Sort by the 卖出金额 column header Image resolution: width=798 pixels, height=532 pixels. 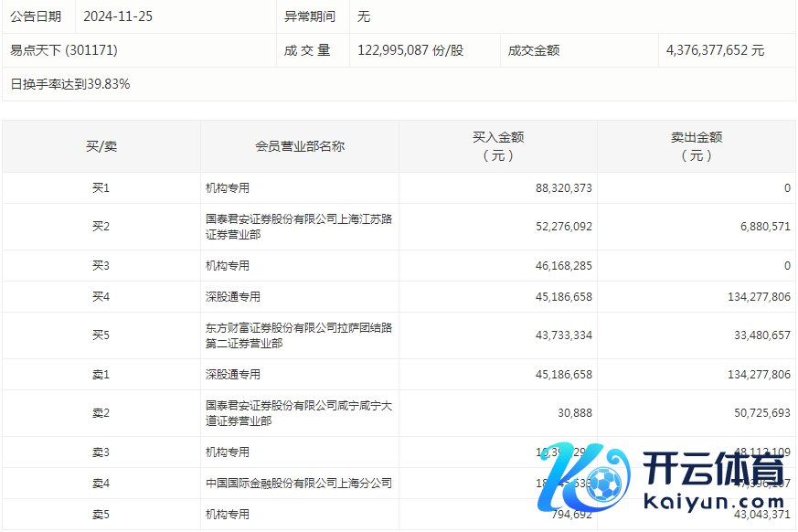(x=697, y=146)
